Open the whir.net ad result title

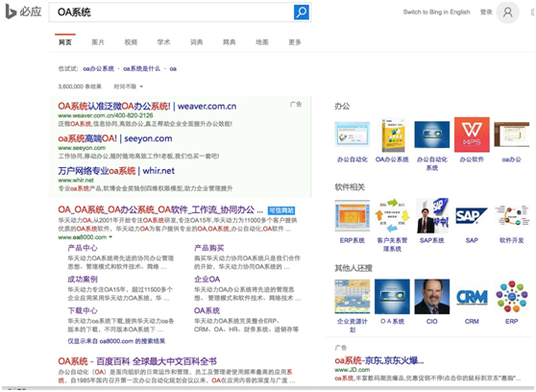coord(116,171)
